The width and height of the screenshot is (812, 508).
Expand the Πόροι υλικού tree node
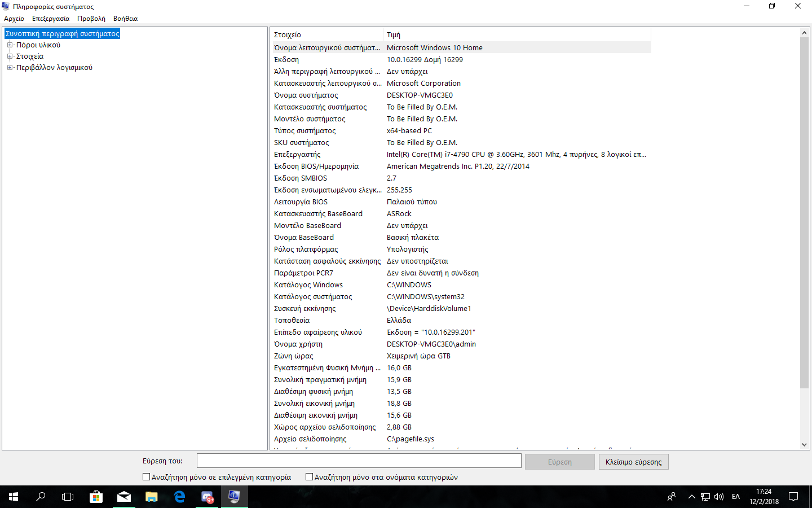(x=10, y=45)
